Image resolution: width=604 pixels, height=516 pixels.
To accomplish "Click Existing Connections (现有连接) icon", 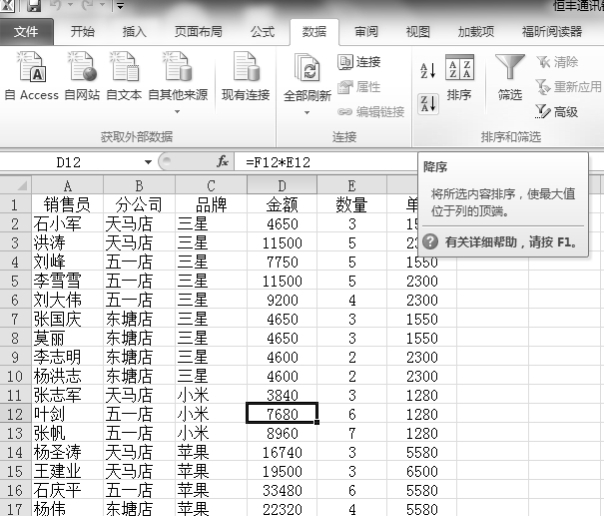I will [246, 67].
